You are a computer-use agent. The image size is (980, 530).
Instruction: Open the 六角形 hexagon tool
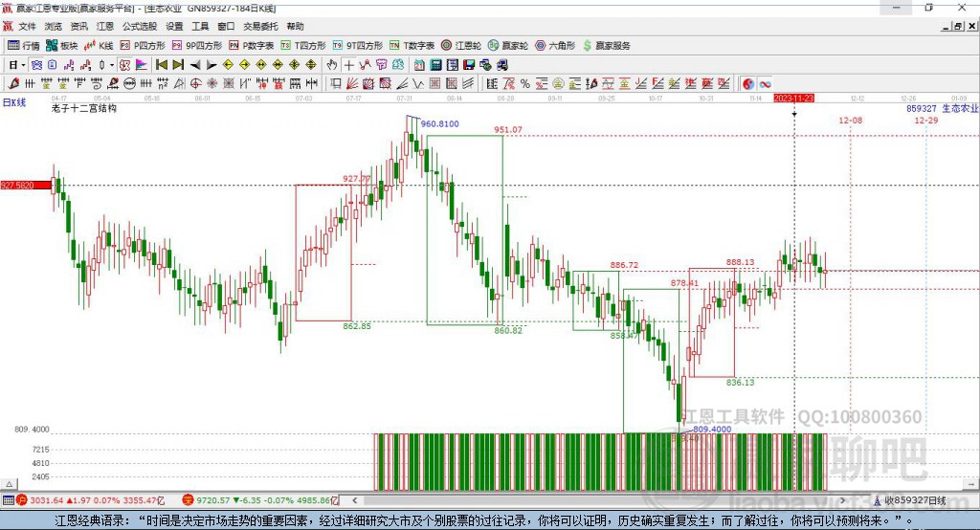(x=555, y=46)
